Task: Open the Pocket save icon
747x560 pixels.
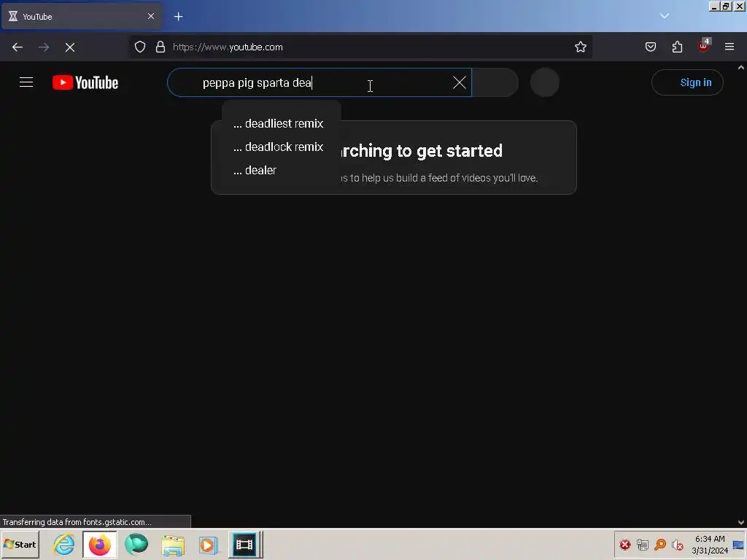Action: [651, 47]
